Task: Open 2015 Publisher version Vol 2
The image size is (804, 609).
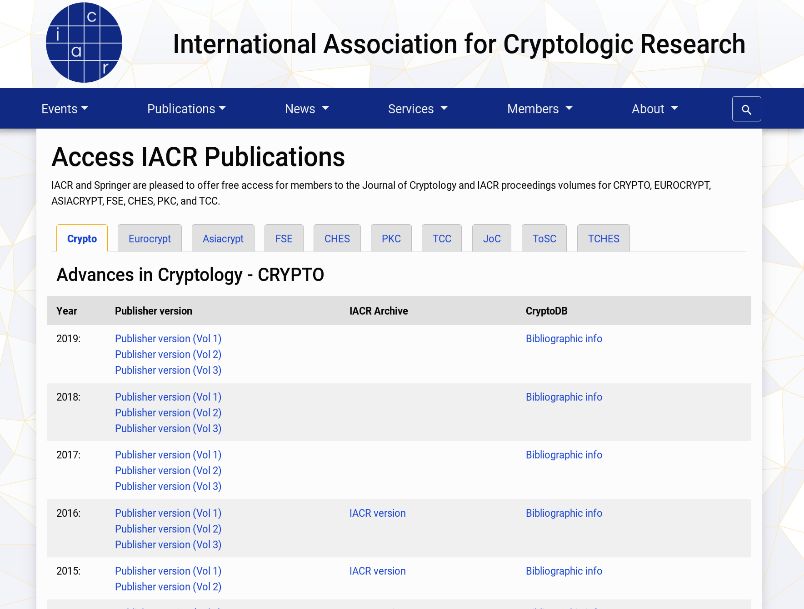Action: click(168, 587)
